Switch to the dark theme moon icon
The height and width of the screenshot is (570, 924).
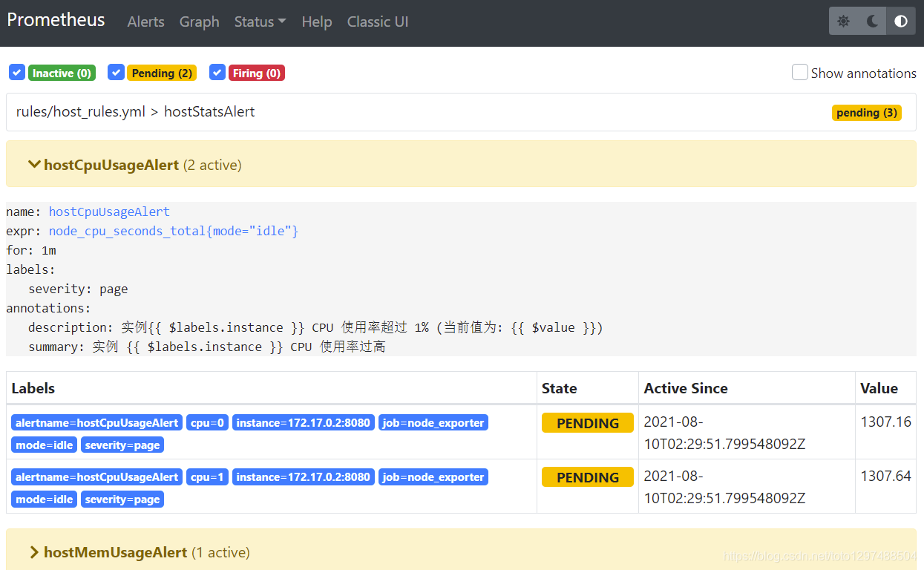(x=872, y=22)
